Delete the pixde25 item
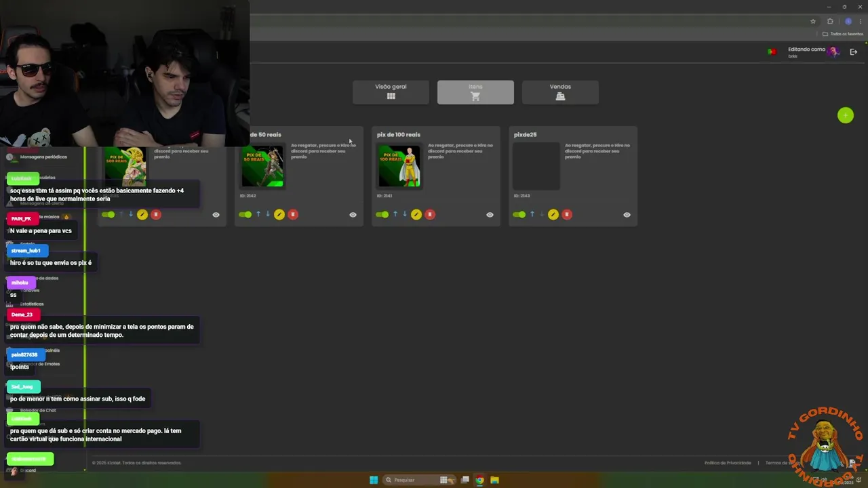Viewport: 868px width, 488px height. (567, 214)
